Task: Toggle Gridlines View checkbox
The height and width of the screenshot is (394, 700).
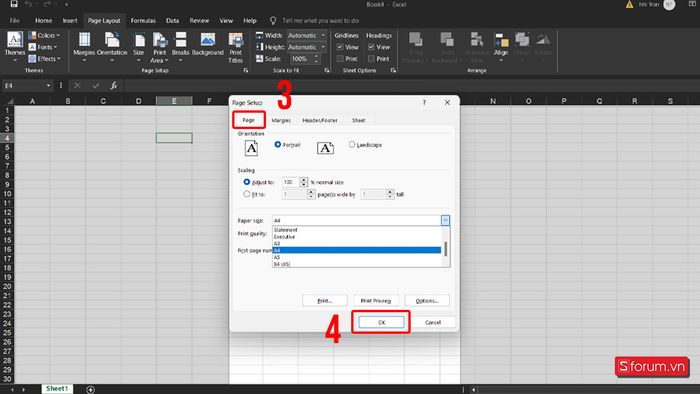Action: coord(340,47)
